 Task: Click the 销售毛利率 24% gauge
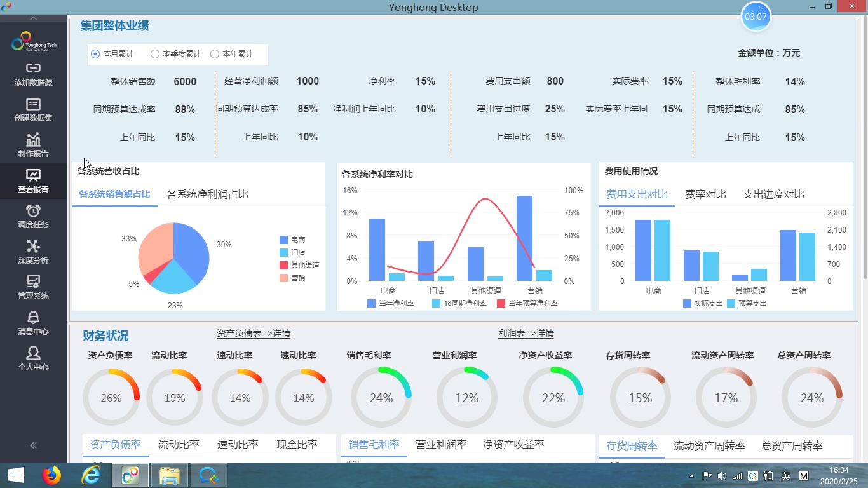point(381,398)
